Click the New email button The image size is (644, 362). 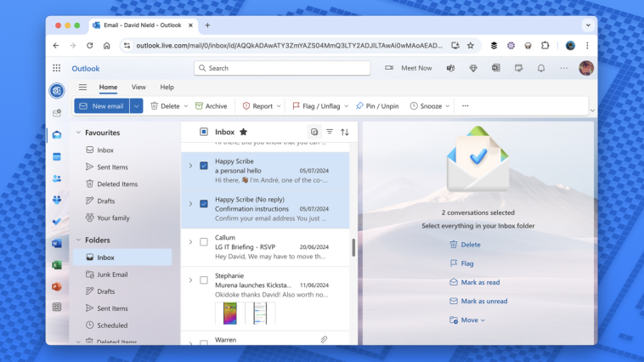102,106
